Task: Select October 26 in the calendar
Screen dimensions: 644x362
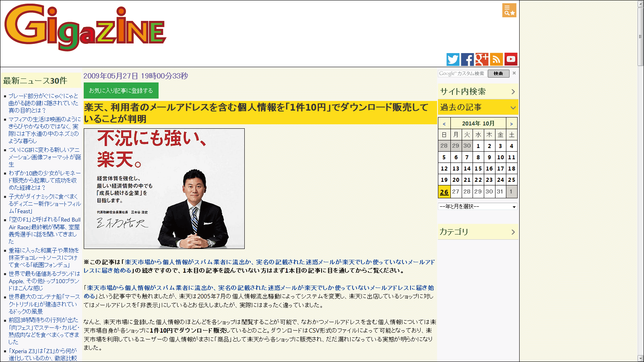Action: [x=444, y=192]
